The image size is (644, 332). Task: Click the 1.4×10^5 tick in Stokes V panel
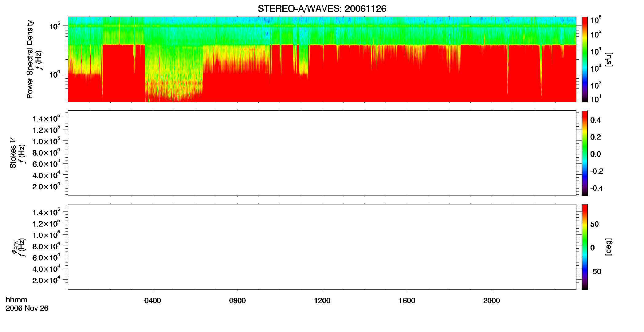tap(46, 118)
